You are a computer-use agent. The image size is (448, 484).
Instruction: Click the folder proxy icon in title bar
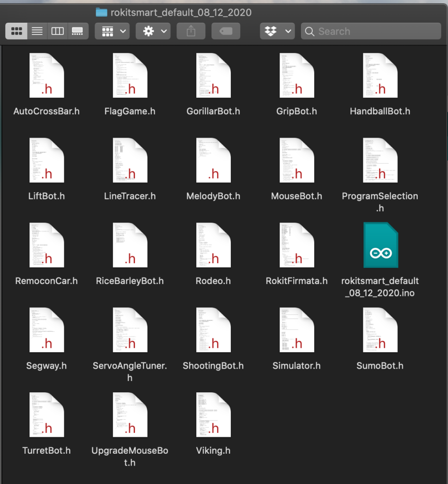(x=101, y=12)
